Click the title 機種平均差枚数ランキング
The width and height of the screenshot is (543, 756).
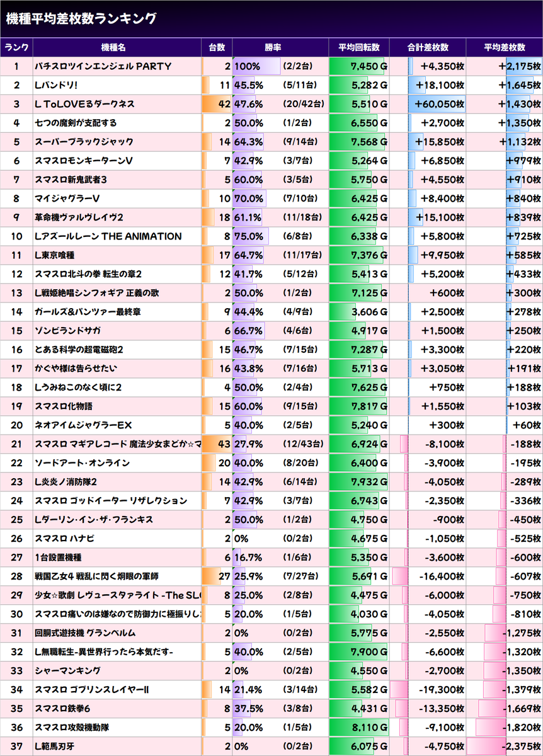(x=81, y=19)
